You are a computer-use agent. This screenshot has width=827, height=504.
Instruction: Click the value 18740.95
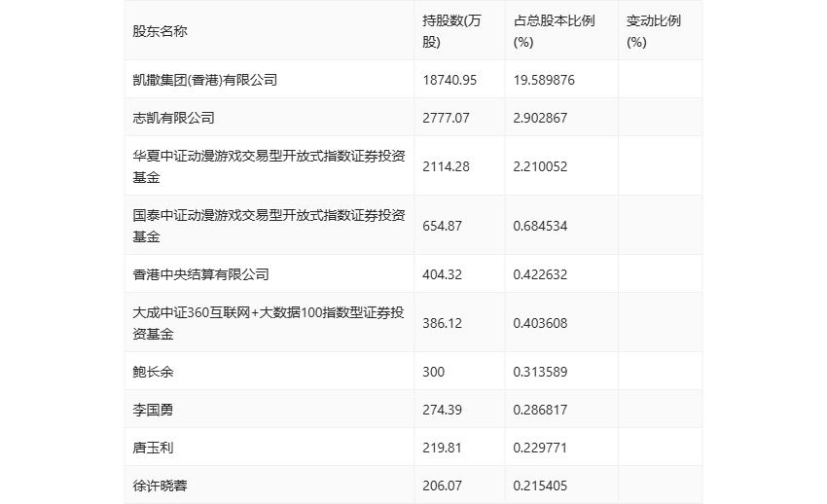point(449,80)
